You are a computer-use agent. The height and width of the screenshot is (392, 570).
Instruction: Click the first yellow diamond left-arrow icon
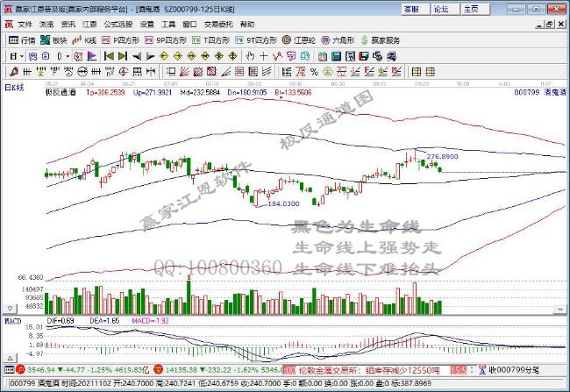pyautogui.click(x=164, y=56)
